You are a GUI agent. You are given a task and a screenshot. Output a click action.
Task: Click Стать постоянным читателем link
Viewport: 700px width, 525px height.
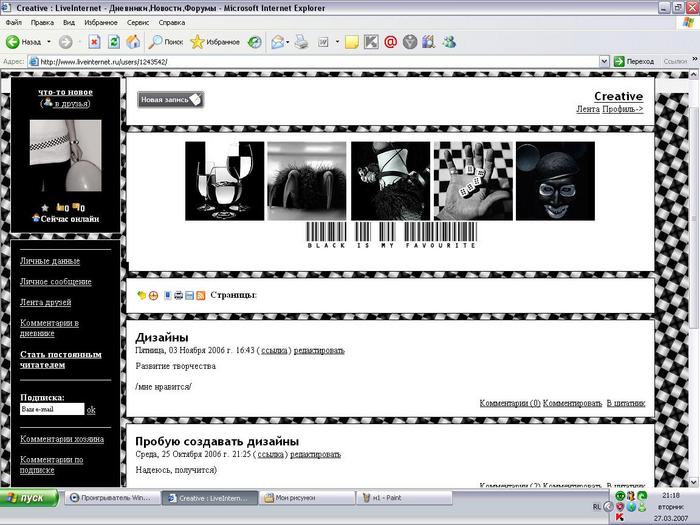tap(61, 359)
